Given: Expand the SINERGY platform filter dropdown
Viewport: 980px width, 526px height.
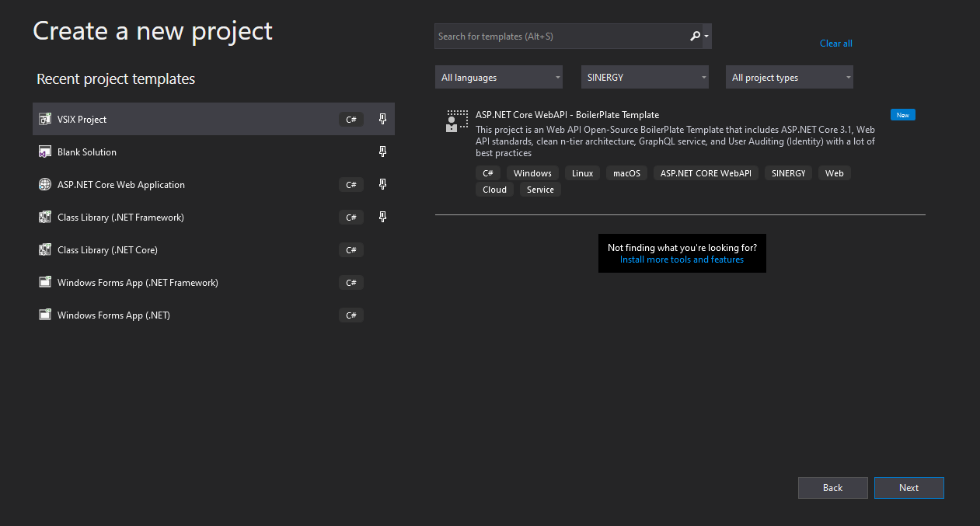Looking at the screenshot, I should [645, 78].
